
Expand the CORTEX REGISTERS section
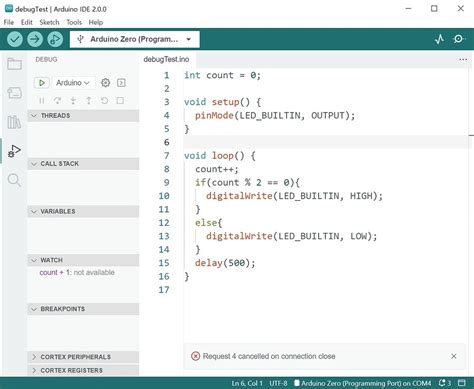pyautogui.click(x=83, y=370)
